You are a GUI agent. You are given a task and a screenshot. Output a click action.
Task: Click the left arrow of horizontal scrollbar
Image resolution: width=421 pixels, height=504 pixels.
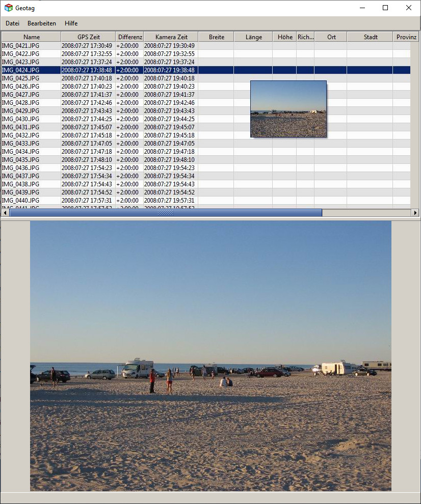(5, 213)
